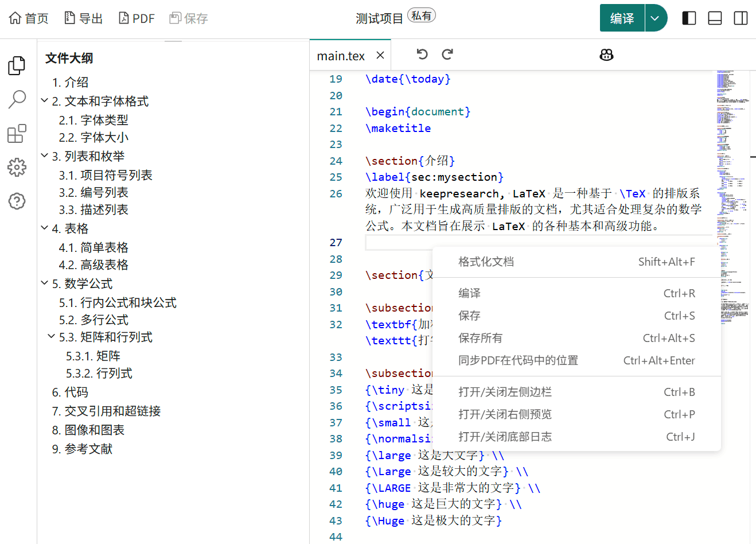Jump to outline item 4.2. 高级表格
Image resolution: width=756 pixels, height=544 pixels.
tap(93, 265)
